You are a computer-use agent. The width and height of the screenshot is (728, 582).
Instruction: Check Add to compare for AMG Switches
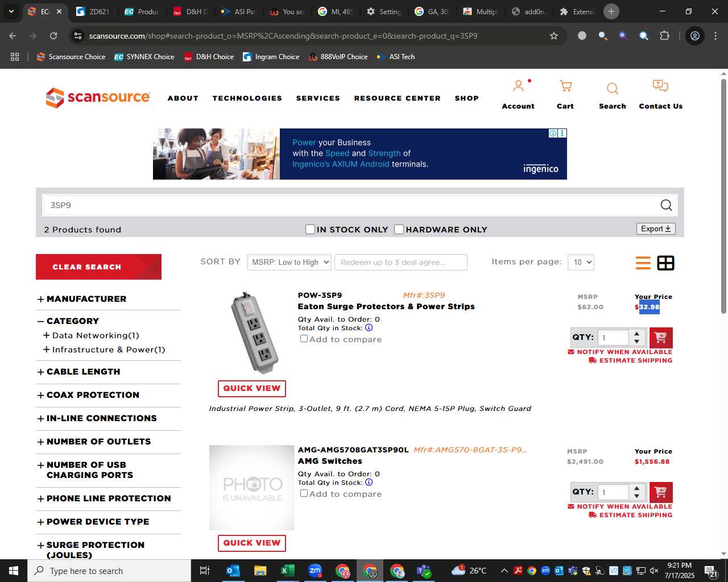pyautogui.click(x=304, y=493)
